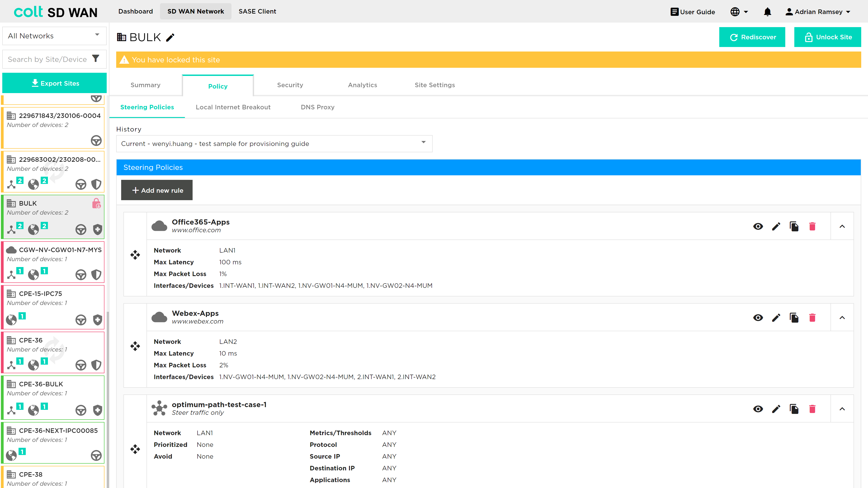The image size is (868, 488).
Task: Edit the Office365-Apps rule
Action: click(776, 226)
